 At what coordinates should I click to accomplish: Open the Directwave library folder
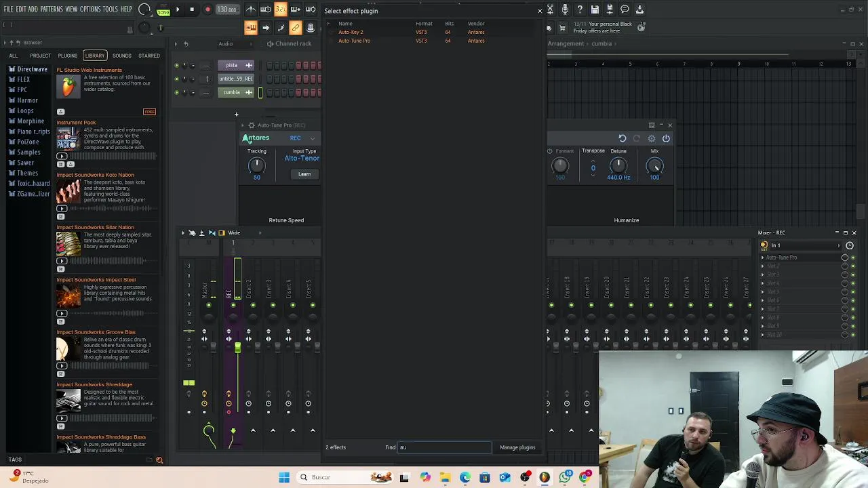click(28, 69)
